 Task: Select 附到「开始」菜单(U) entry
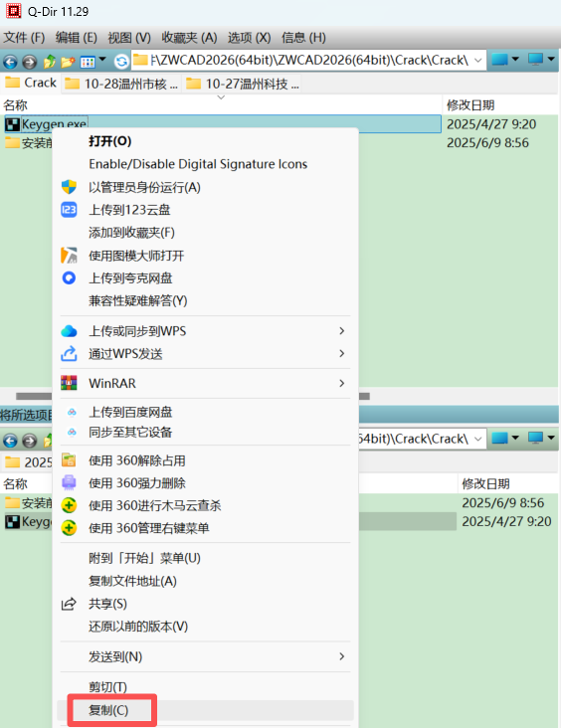tap(205, 558)
